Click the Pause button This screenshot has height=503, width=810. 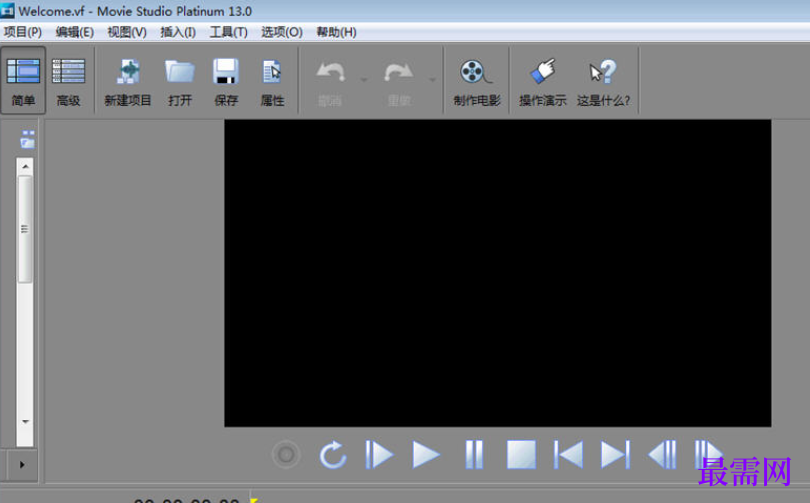(x=474, y=455)
